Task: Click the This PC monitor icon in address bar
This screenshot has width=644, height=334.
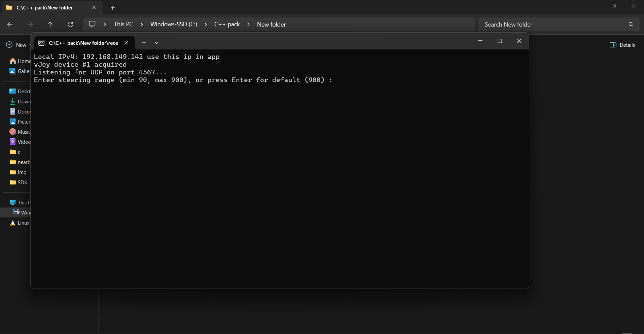Action: click(92, 24)
